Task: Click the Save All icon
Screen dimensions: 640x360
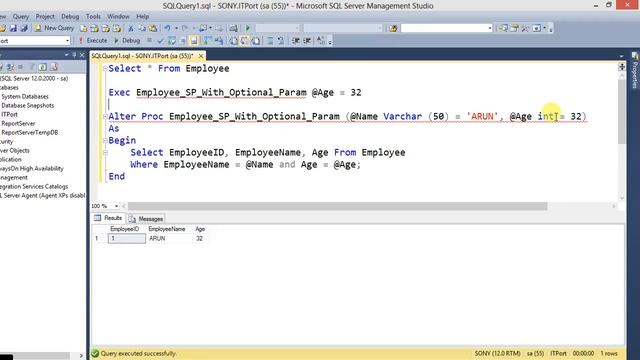Action: click(24, 28)
